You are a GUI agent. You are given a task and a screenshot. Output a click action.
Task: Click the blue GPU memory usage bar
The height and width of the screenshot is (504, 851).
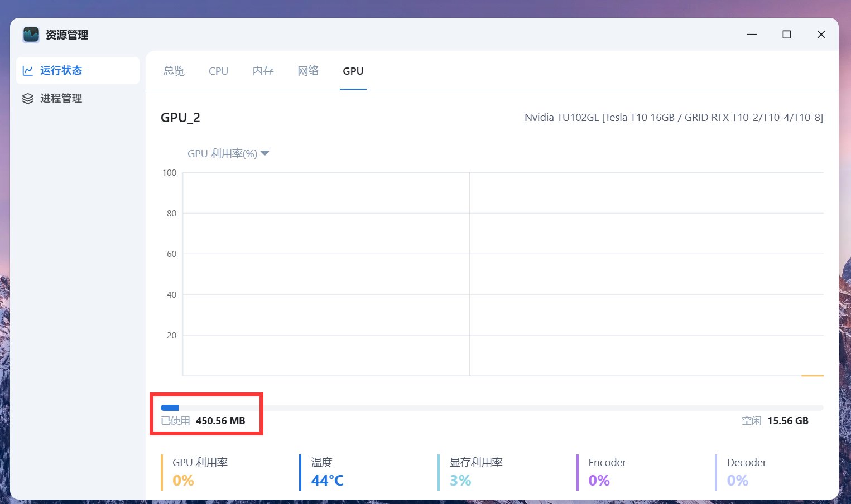[170, 408]
